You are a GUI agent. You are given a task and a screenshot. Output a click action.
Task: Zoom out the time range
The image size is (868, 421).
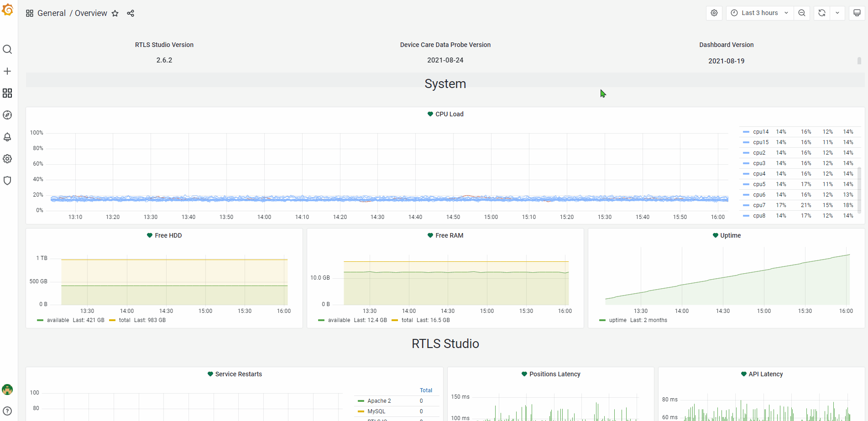802,13
